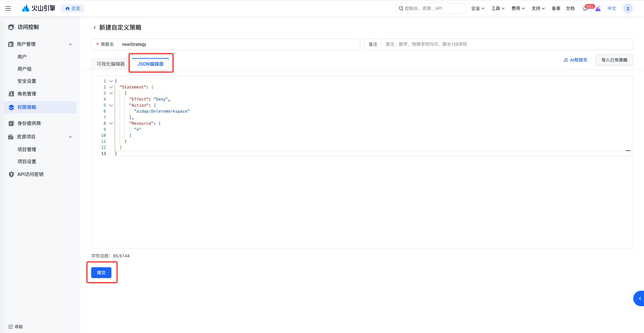The image size is (644, 333).
Task: Click the 策略名 input field
Action: tap(239, 44)
